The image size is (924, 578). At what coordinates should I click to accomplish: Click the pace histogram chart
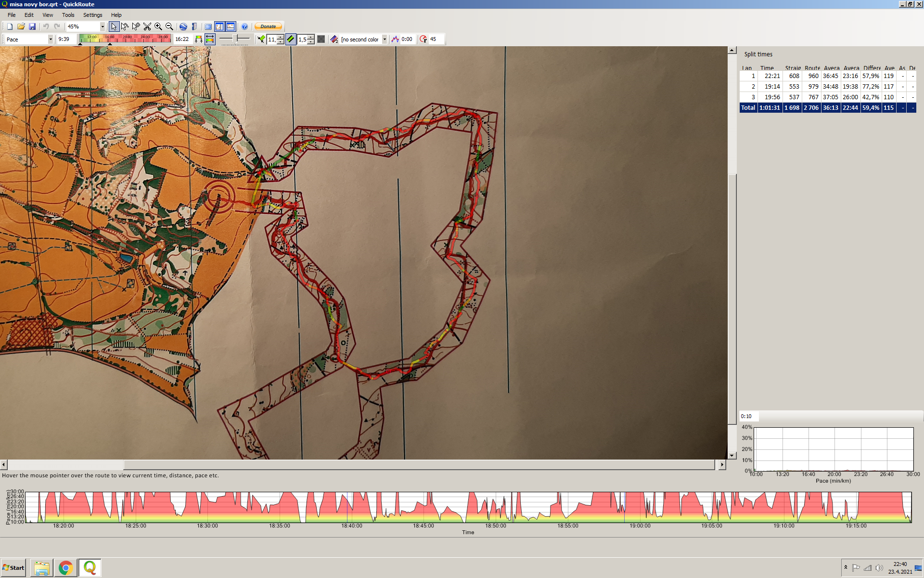834,449
